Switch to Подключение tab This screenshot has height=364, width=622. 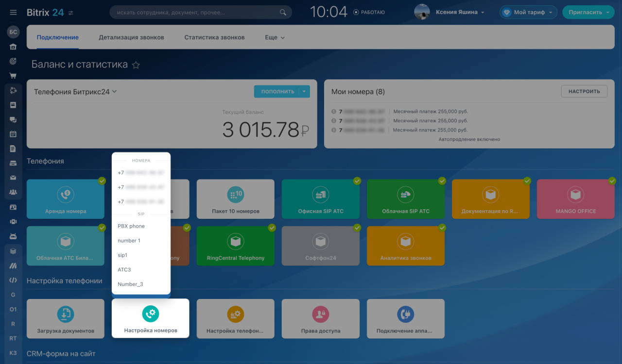click(x=57, y=37)
